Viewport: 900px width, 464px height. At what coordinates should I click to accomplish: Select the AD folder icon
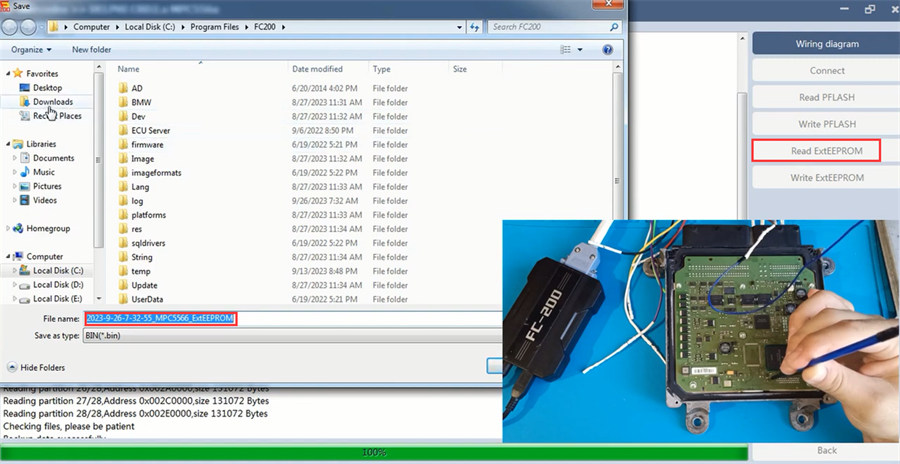[x=123, y=88]
